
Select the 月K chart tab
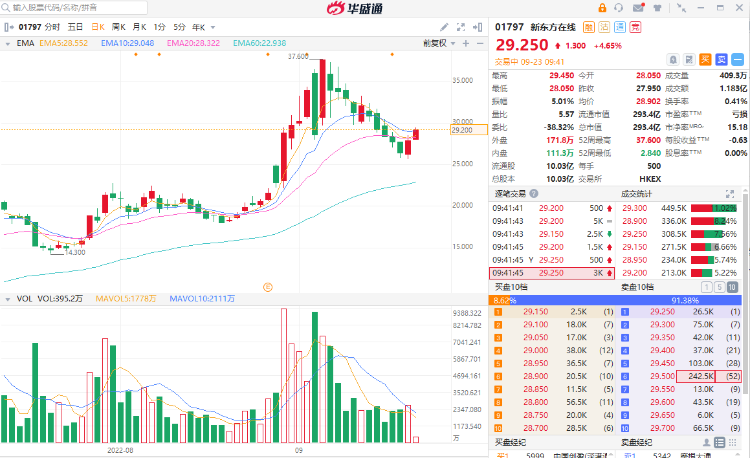pos(139,27)
